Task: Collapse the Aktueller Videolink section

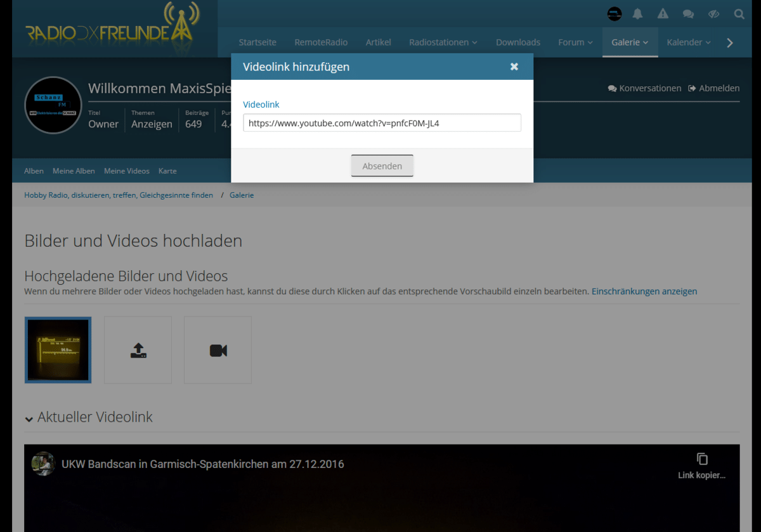Action: (29, 418)
